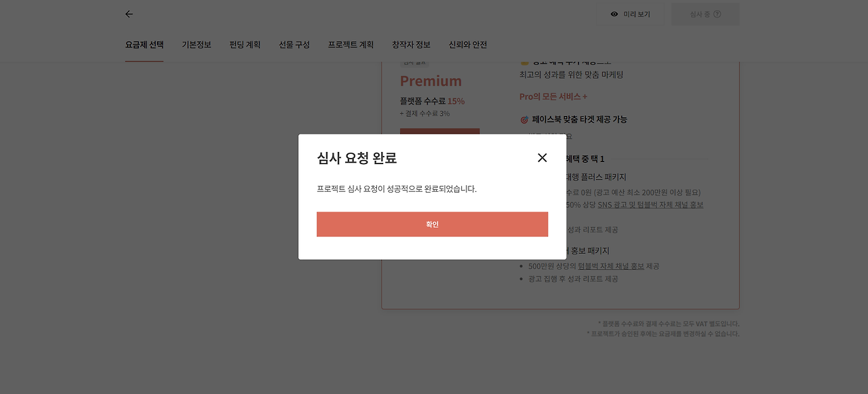Switch to the 창작자 정보 tab
This screenshot has width=868, height=394.
411,45
